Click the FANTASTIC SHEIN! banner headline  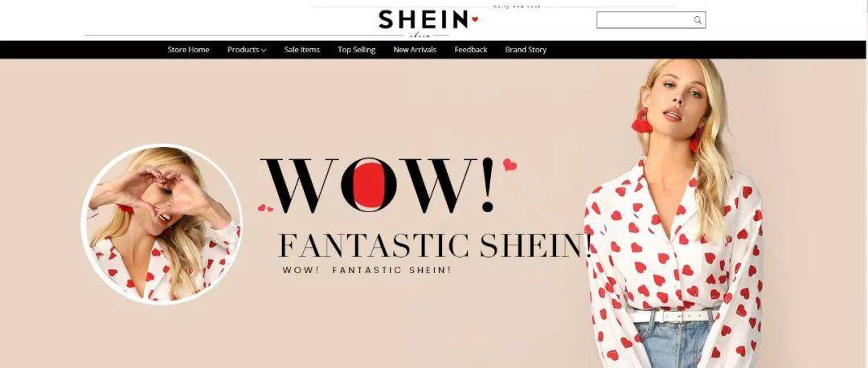pos(435,246)
